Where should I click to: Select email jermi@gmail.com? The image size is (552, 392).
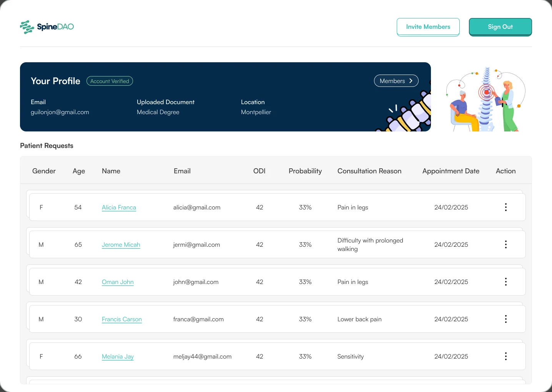(196, 245)
